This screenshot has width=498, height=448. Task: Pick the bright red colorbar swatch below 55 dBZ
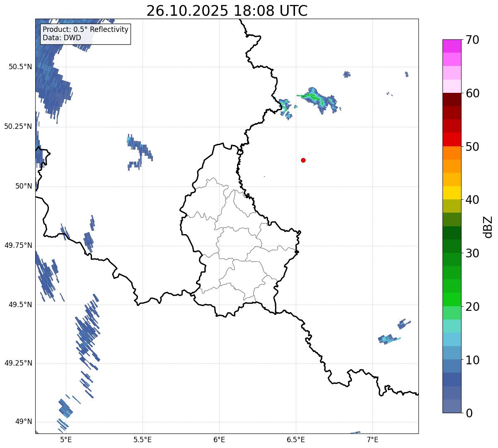pyautogui.click(x=452, y=139)
